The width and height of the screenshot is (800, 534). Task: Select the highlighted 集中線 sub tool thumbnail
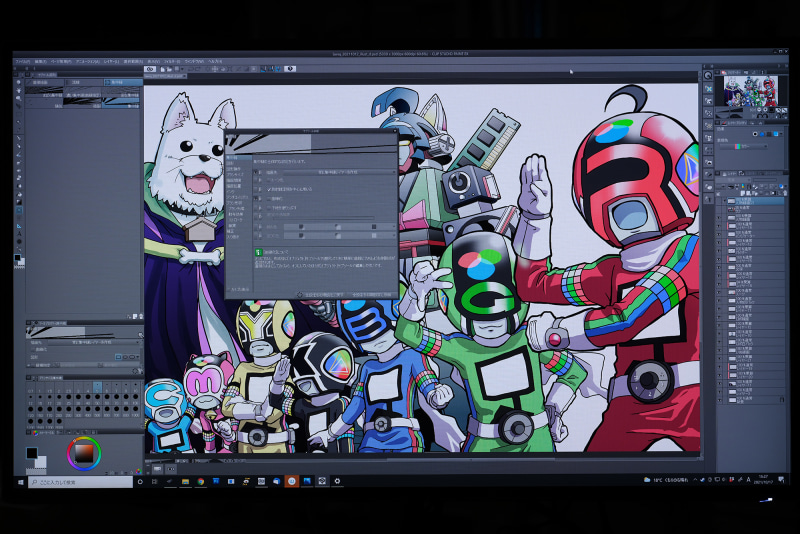121,103
